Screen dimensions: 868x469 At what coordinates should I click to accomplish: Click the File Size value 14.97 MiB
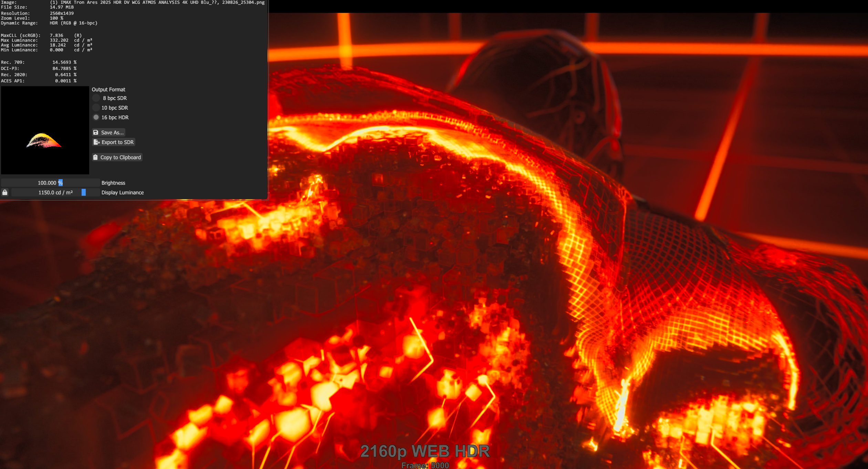[x=62, y=7]
